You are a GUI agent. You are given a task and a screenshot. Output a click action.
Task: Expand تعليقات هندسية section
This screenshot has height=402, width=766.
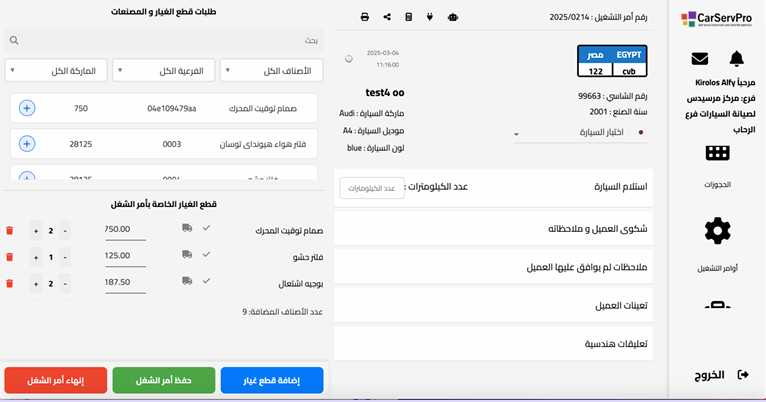493,344
